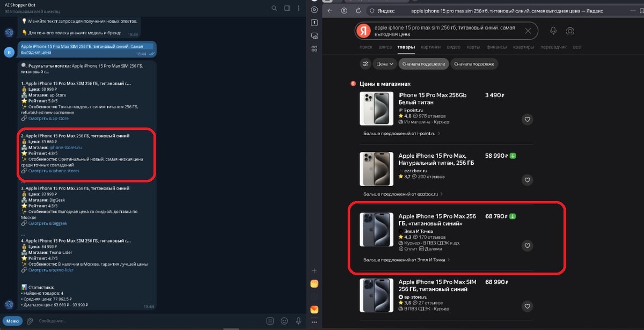Open the Эппл И Точка iPhone thumbnail

376,230
